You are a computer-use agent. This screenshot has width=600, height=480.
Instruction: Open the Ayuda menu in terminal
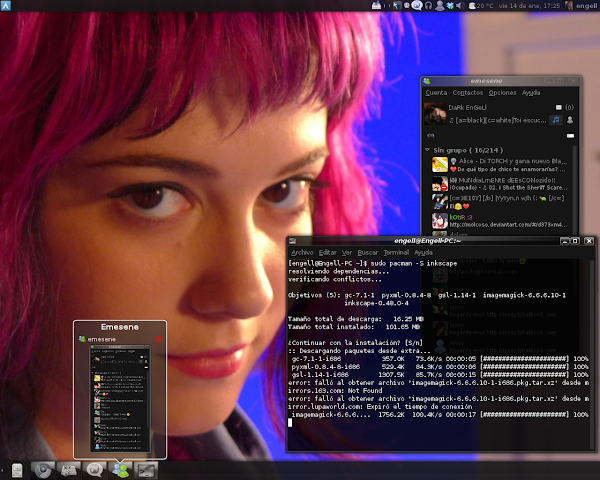pyautogui.click(x=423, y=253)
